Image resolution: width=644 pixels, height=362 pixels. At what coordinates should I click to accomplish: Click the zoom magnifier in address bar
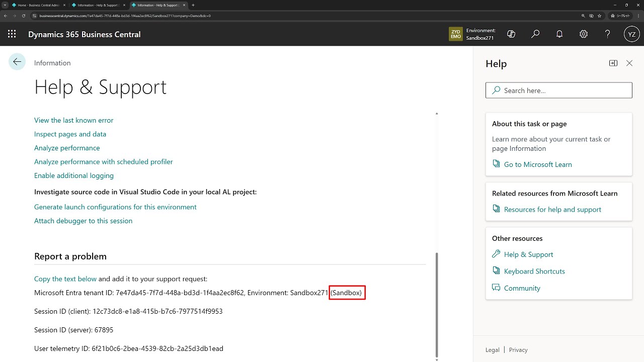(583, 16)
